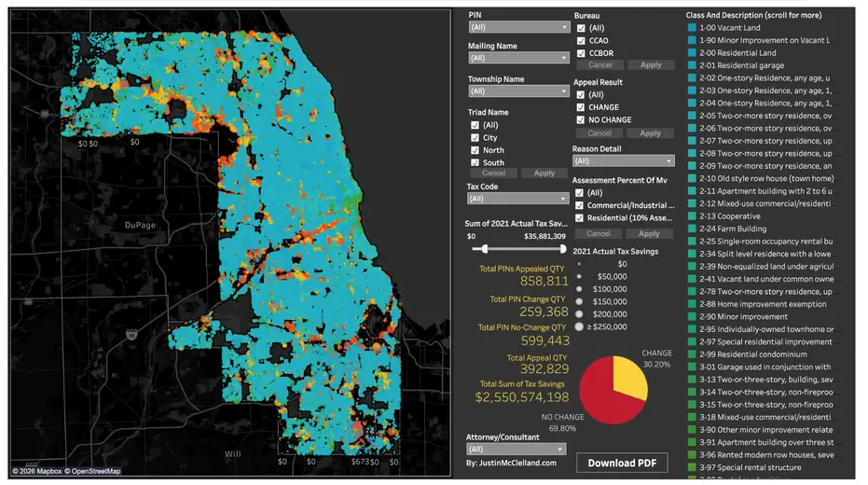This screenshot has height=485, width=868.
Task: Open the Mapbox attribution link
Action: [37, 471]
